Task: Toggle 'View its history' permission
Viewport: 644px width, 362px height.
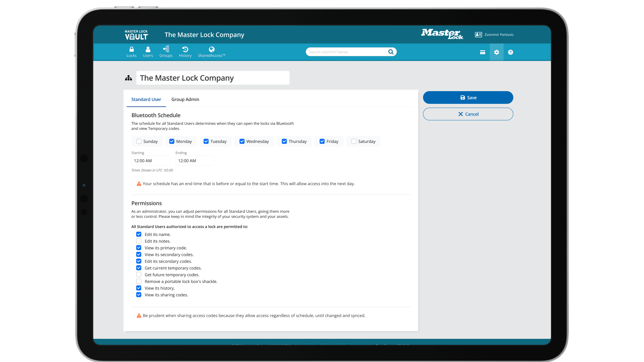Action: click(139, 288)
